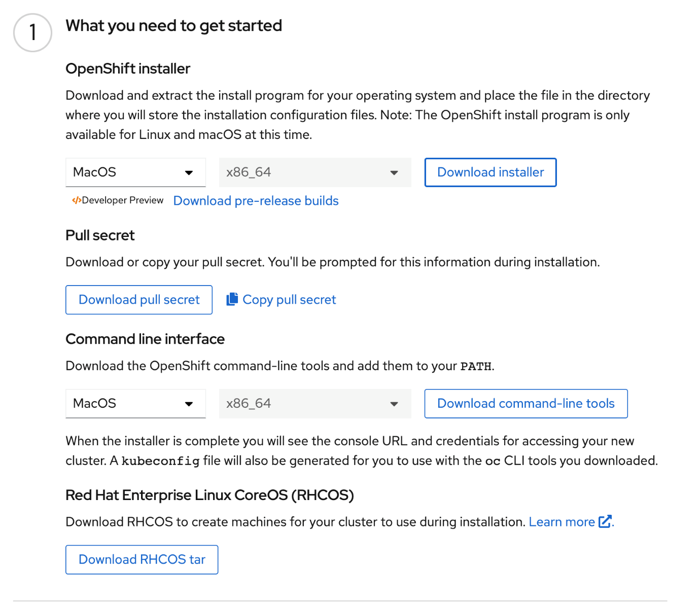Image resolution: width=700 pixels, height=603 pixels.
Task: Click the external link icon after Learn more
Action: [x=605, y=521]
